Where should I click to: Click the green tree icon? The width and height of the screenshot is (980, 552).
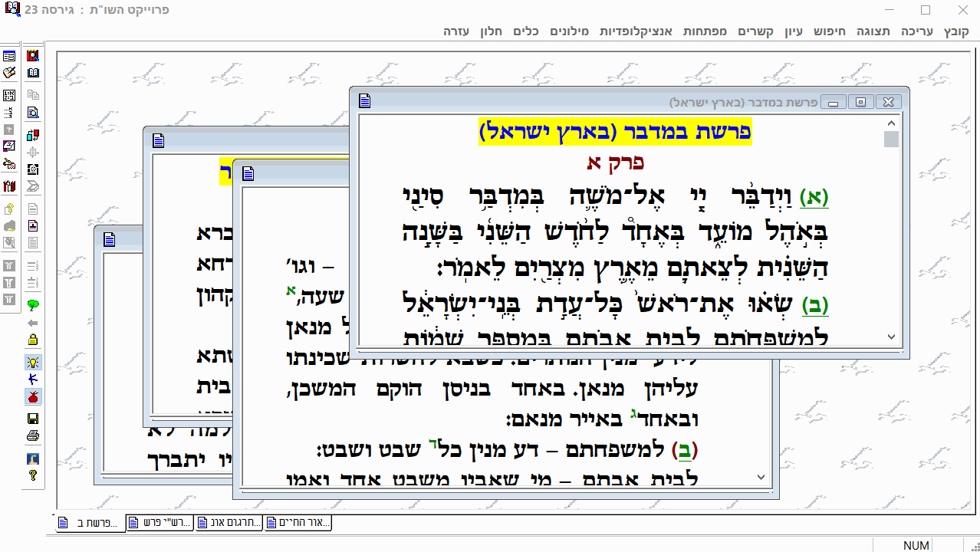[x=33, y=305]
